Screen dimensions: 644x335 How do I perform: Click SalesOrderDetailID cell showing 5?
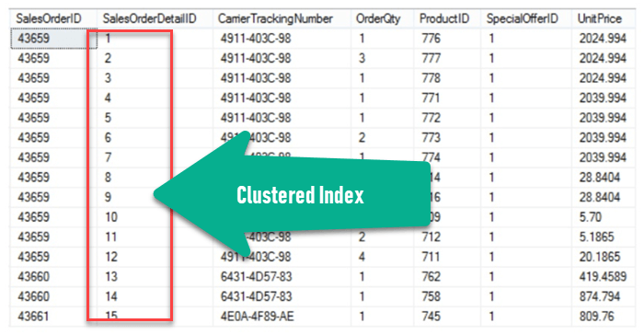[155, 118]
